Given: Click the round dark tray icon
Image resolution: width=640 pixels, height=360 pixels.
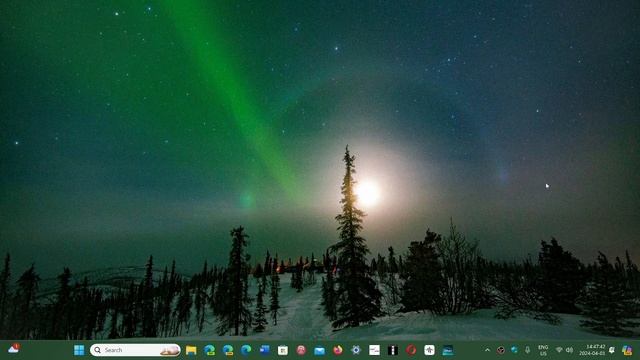Looking at the screenshot, I should click(x=501, y=350).
